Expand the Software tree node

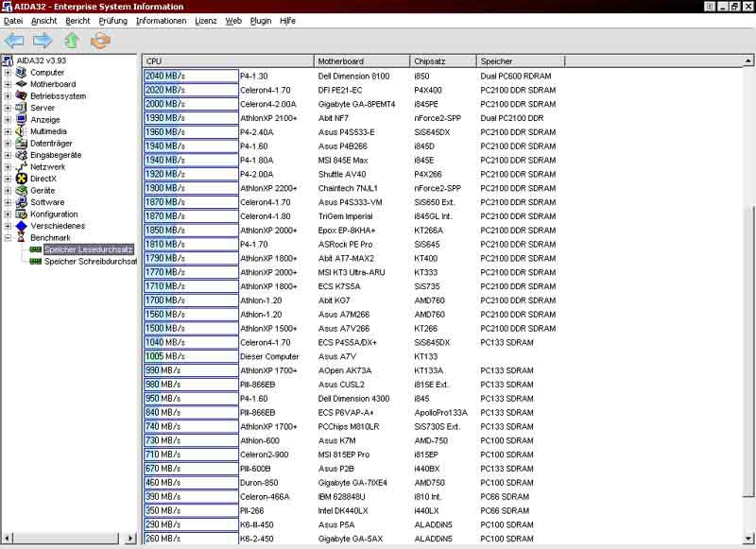click(x=8, y=202)
